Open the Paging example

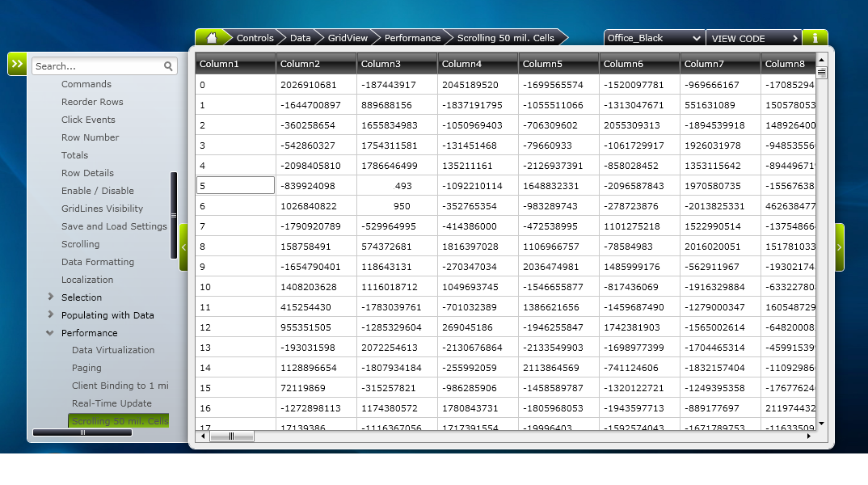pos(86,368)
